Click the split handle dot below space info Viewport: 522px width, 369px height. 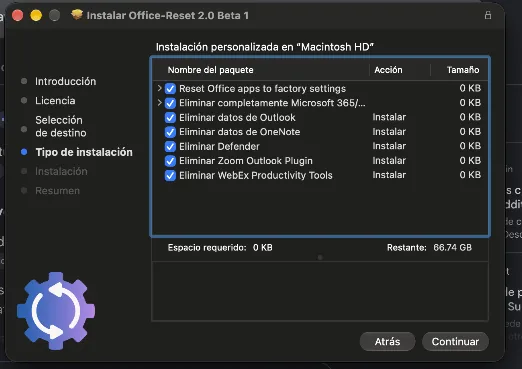(320, 257)
